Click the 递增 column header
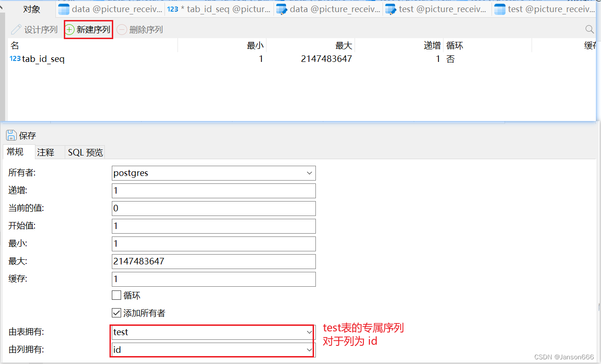The height and width of the screenshot is (364, 601). [x=399, y=46]
